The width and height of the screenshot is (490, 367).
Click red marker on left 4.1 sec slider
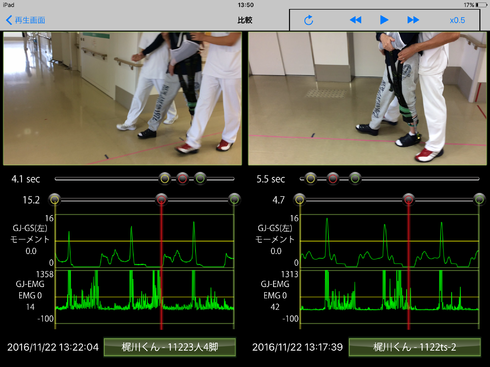click(x=182, y=179)
